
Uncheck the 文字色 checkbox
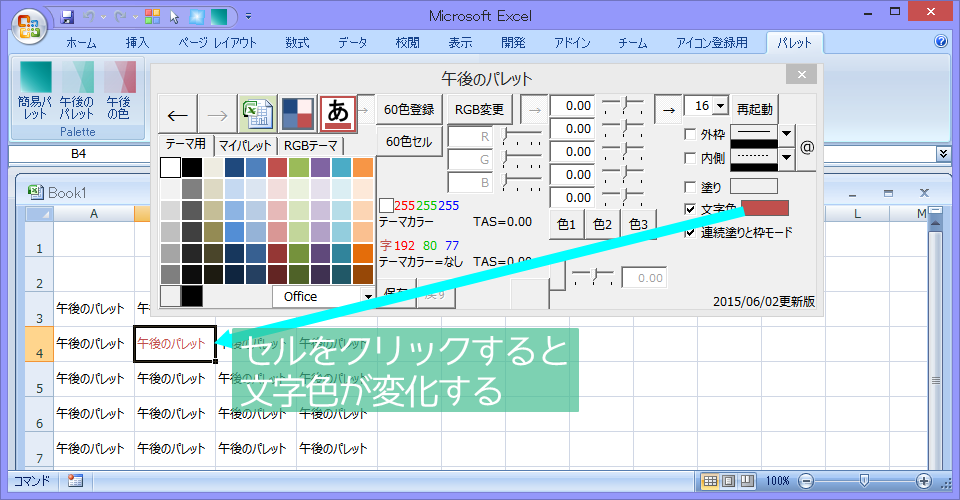(x=690, y=209)
